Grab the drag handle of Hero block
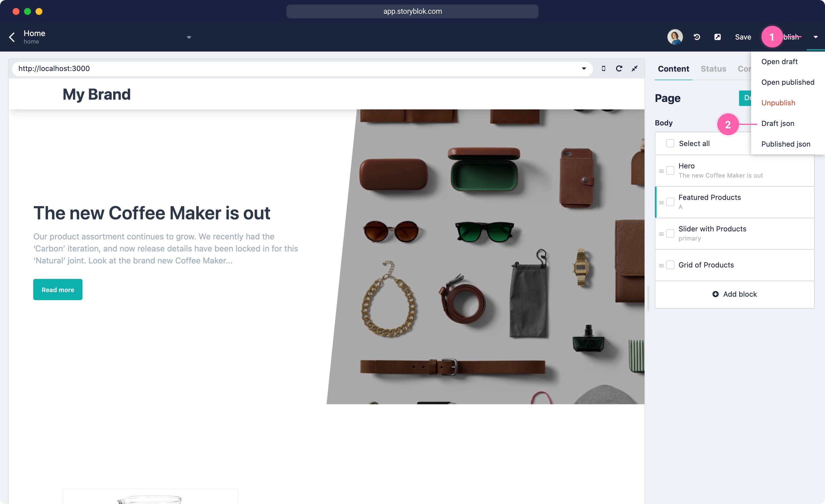 (661, 171)
